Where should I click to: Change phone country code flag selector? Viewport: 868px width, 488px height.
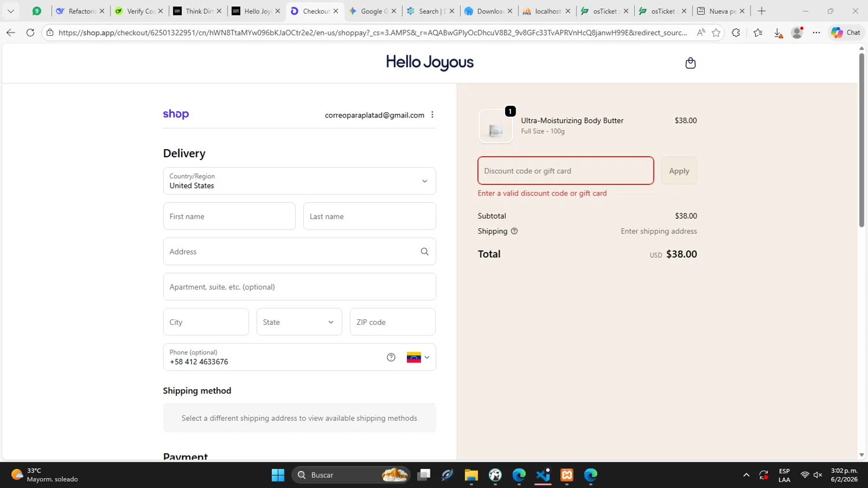[x=418, y=357]
